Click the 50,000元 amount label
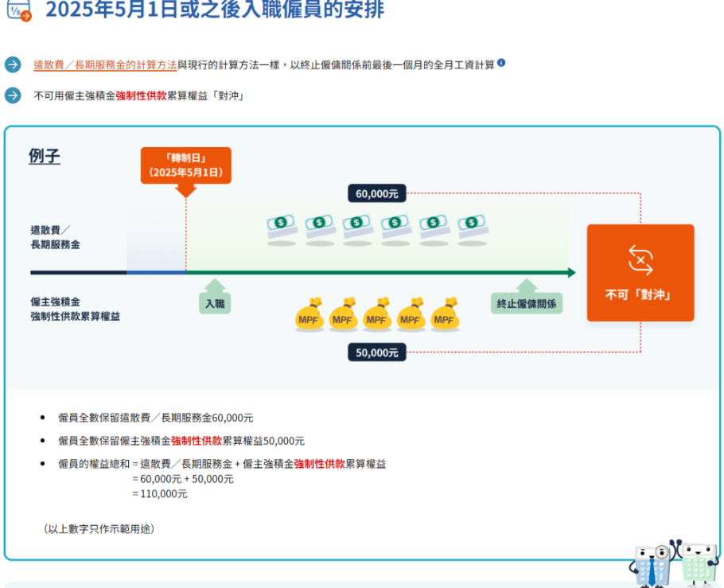The width and height of the screenshot is (724, 588). [x=377, y=352]
